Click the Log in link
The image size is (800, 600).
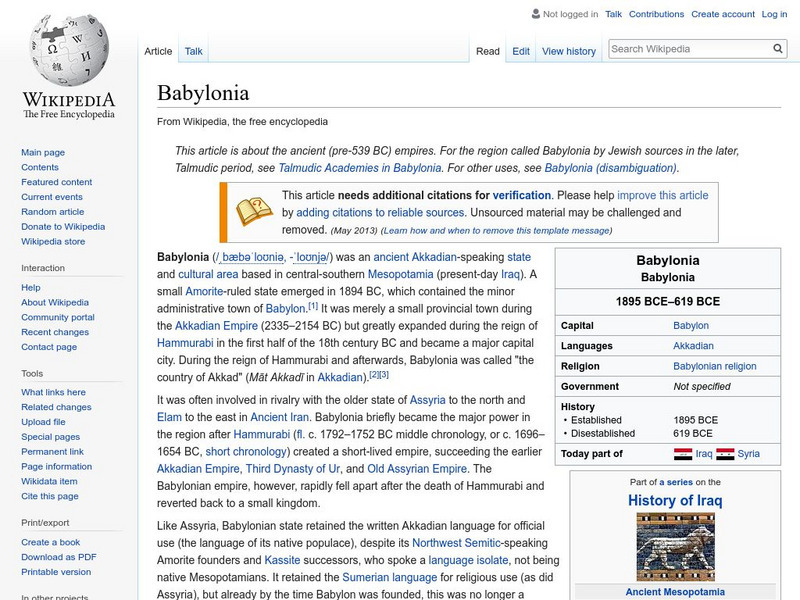[x=774, y=14]
